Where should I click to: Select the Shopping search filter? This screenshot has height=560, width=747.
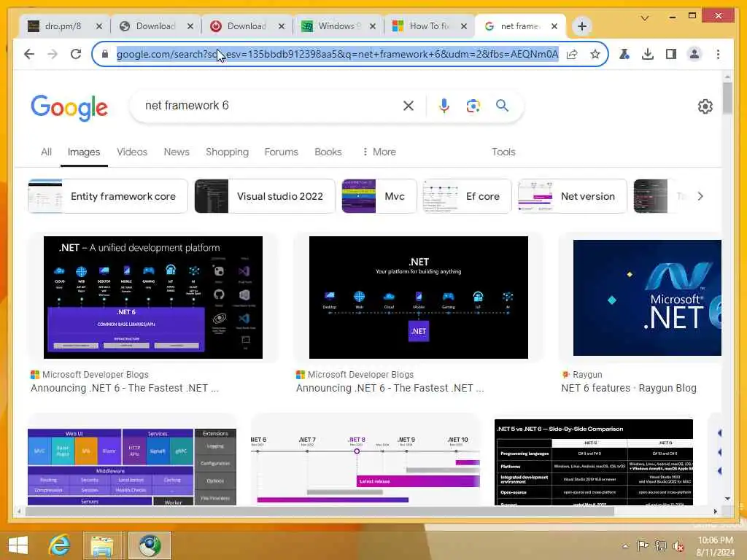point(227,152)
